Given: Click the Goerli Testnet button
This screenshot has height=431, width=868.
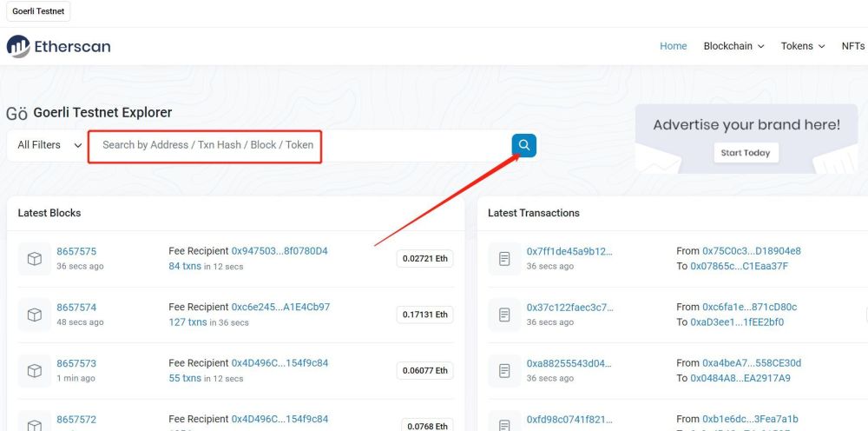Looking at the screenshot, I should point(38,11).
